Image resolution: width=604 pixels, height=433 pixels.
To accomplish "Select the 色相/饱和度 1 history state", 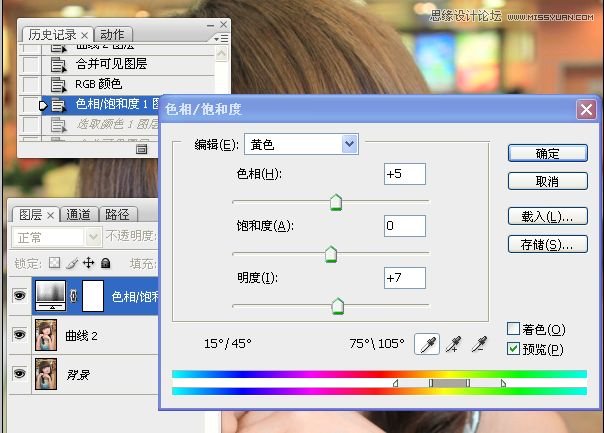I will point(100,104).
